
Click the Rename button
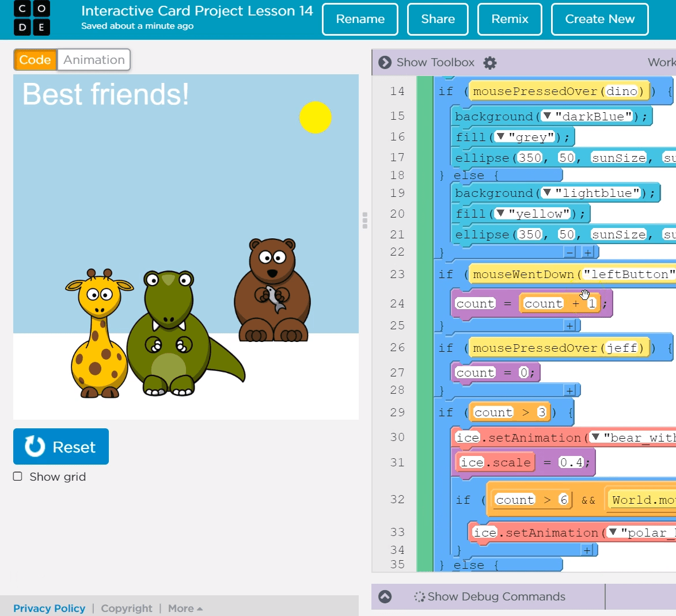(x=360, y=19)
